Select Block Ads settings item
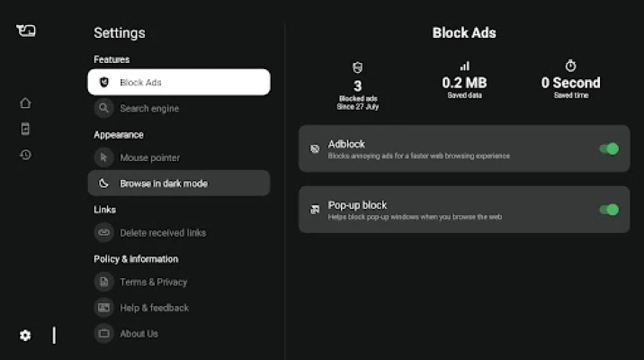This screenshot has height=360, width=644. pyautogui.click(x=178, y=82)
